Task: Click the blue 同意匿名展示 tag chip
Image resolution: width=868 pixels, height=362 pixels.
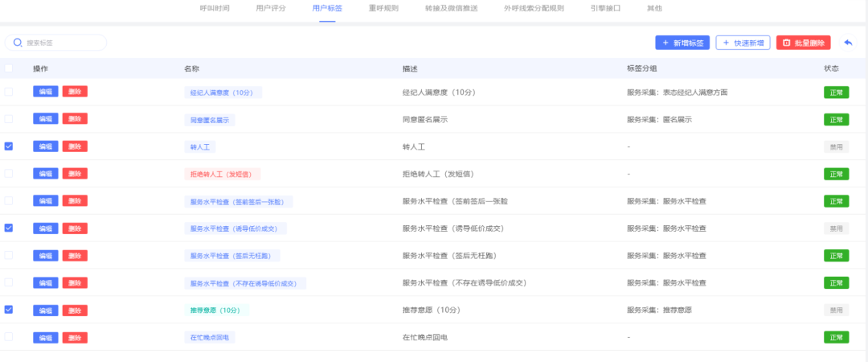Action: (x=210, y=120)
